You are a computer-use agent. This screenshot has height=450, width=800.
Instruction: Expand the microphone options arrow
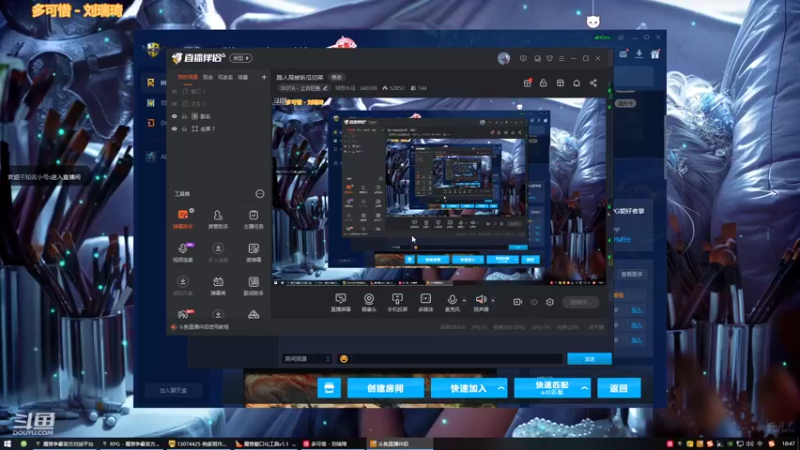tap(464, 301)
